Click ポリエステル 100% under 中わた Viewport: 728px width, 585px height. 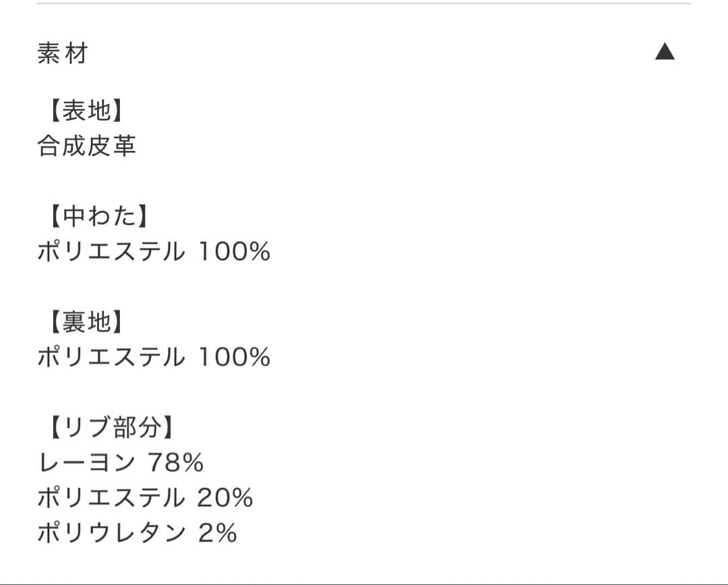(154, 251)
